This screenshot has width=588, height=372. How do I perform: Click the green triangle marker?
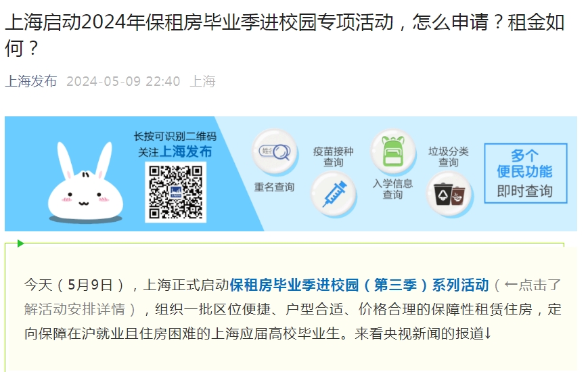point(20,243)
